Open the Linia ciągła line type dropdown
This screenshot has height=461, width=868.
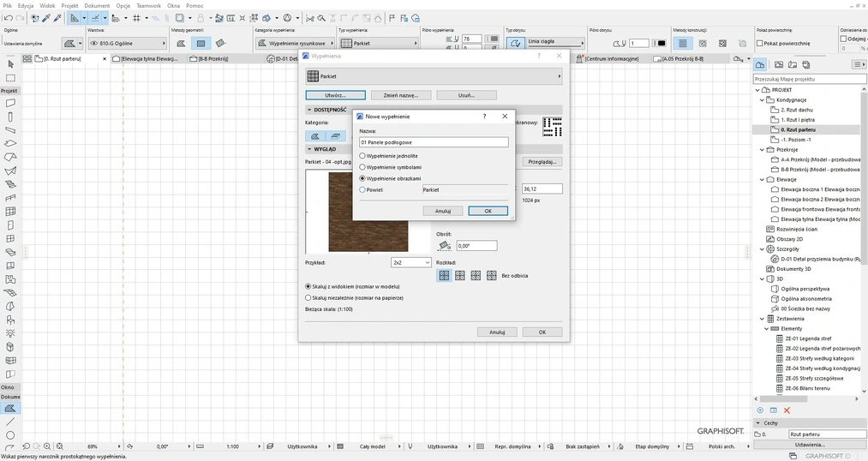coord(554,41)
